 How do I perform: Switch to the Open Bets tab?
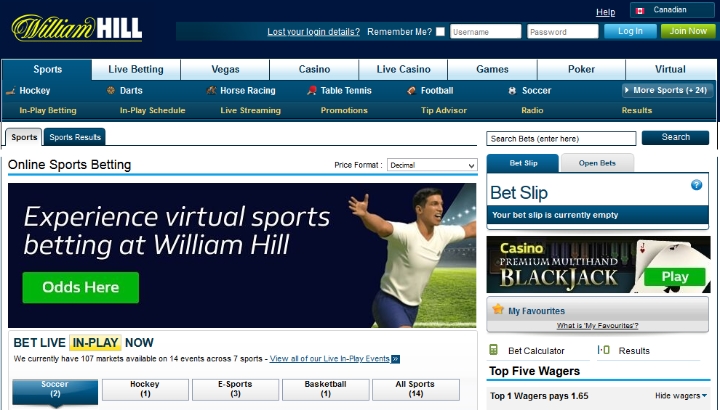coord(597,163)
